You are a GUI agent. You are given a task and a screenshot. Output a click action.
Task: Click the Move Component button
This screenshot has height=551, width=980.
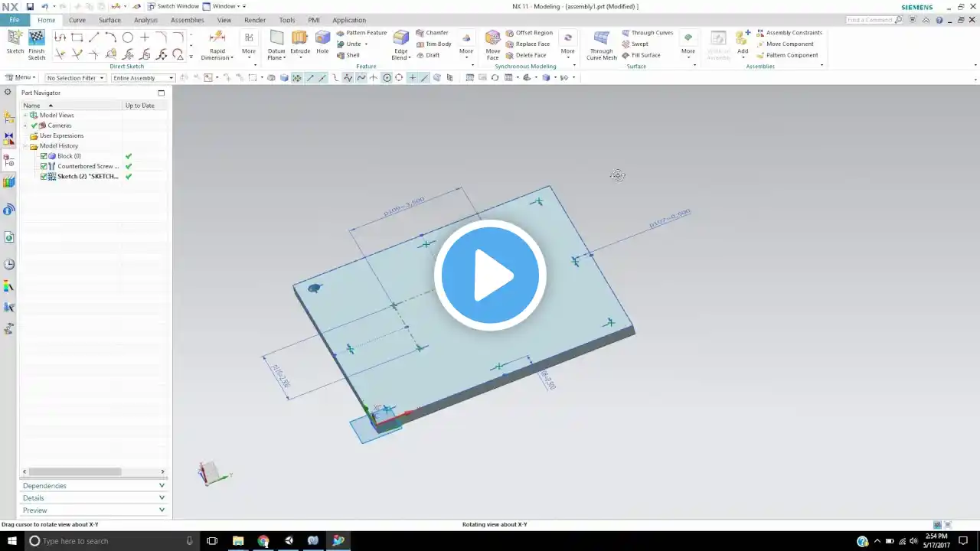tap(786, 44)
